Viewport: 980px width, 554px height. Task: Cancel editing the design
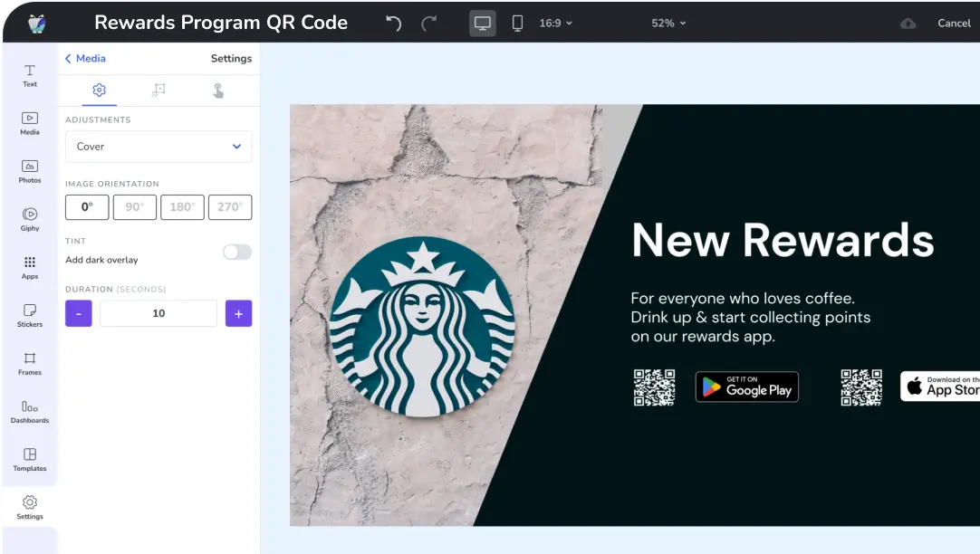pos(954,24)
